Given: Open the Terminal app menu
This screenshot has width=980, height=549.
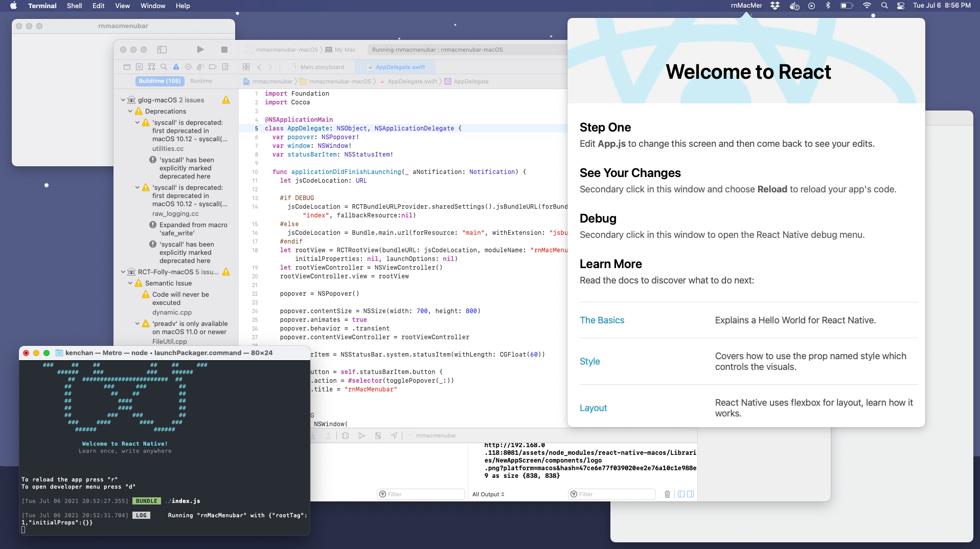Looking at the screenshot, I should point(42,6).
